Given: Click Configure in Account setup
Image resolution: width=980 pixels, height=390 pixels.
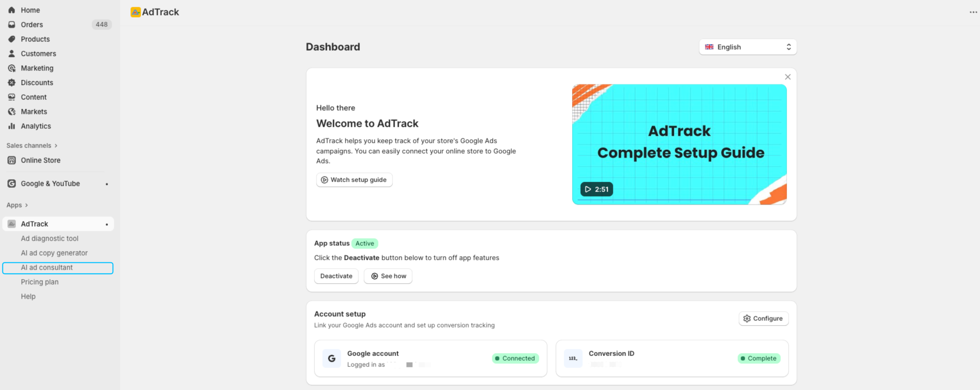Looking at the screenshot, I should pyautogui.click(x=763, y=318).
